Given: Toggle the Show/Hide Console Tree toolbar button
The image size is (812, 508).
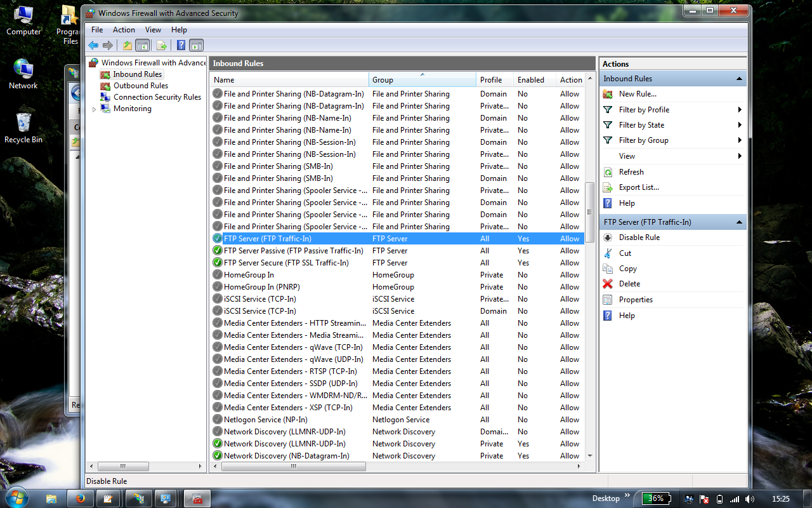Looking at the screenshot, I should [x=143, y=45].
